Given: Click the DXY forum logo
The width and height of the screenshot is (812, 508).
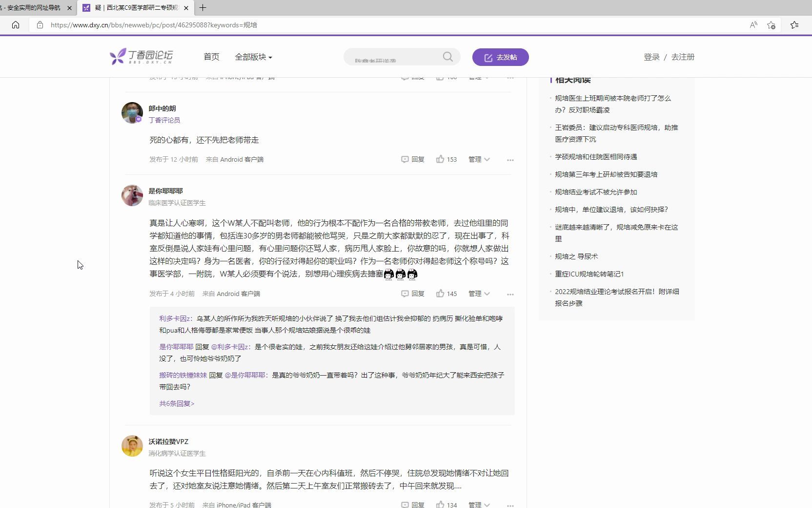Looking at the screenshot, I should 141,57.
